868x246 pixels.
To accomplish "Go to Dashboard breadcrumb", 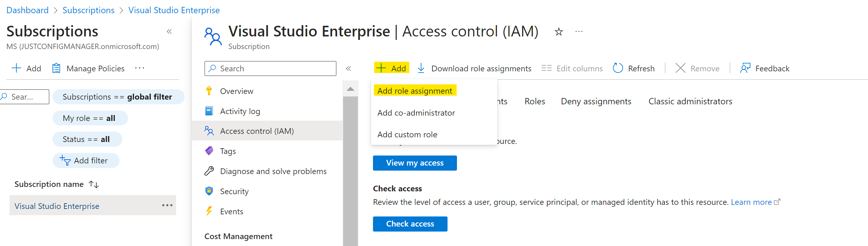I will click(x=27, y=10).
